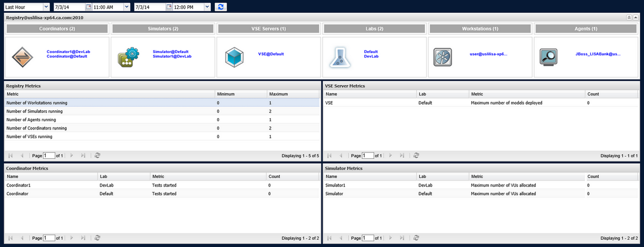
Task: Select the Coordinators (2) header
Action: (57, 29)
